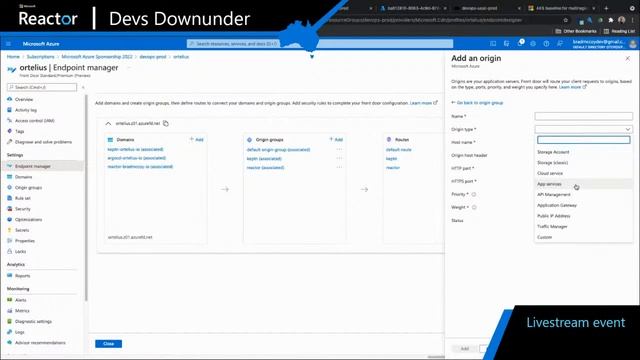
Task: Collapse the sidebar menu with the chevron
Action: [83, 87]
